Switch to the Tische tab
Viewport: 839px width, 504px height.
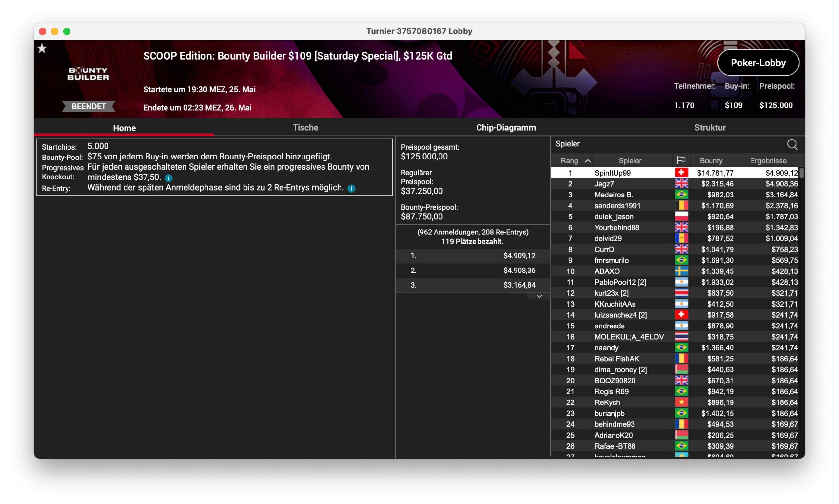(305, 128)
